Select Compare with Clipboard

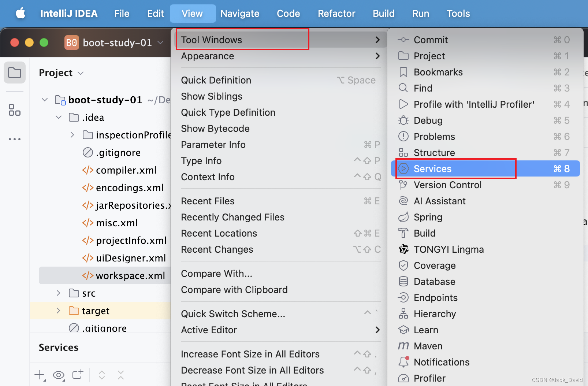(x=280, y=290)
